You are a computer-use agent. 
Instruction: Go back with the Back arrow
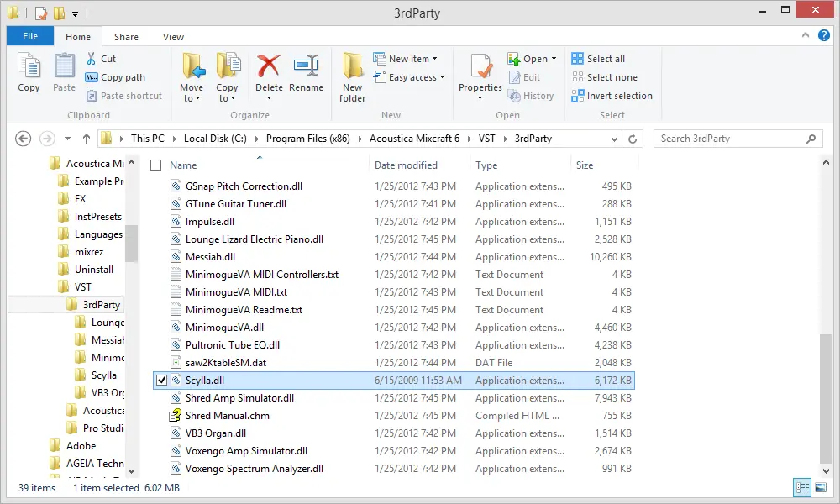[23, 139]
